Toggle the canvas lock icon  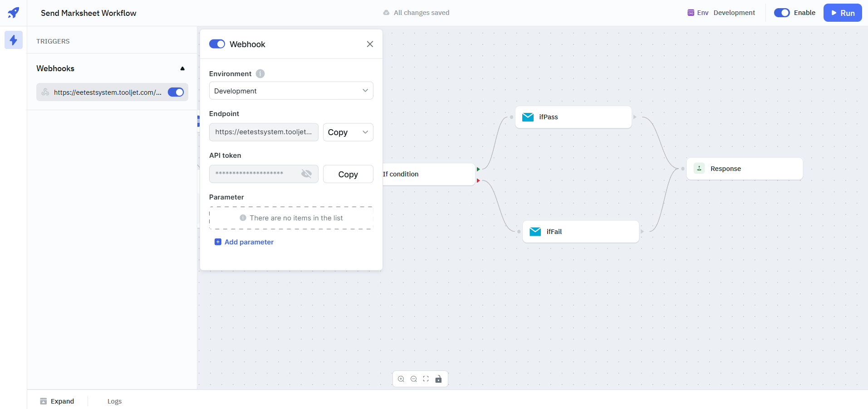(x=438, y=379)
